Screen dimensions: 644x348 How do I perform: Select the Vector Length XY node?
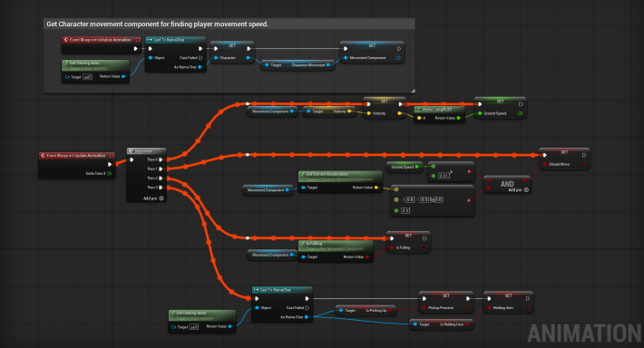[x=439, y=113]
